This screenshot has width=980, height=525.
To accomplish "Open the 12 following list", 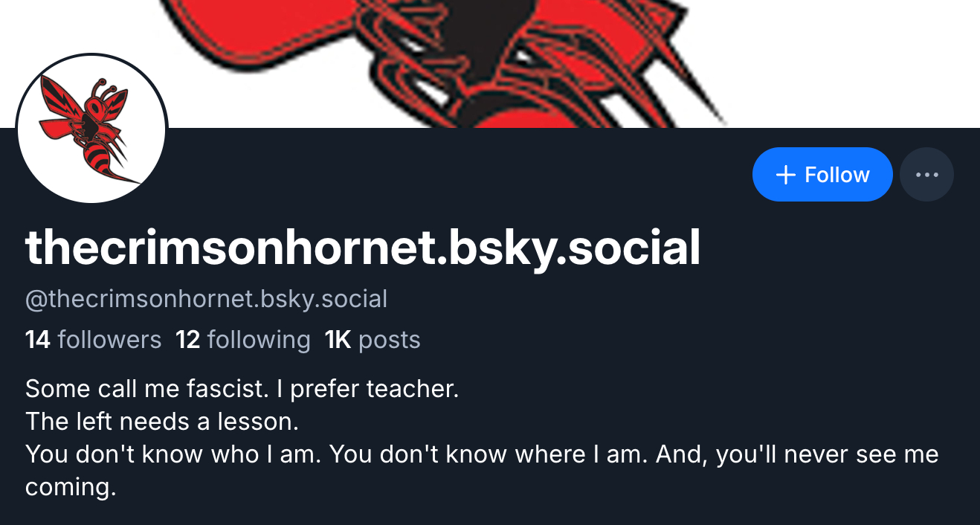I will pyautogui.click(x=243, y=340).
